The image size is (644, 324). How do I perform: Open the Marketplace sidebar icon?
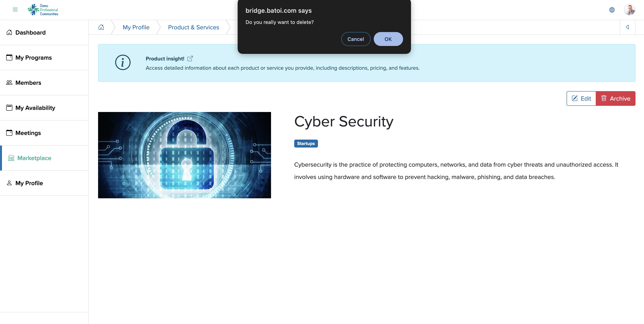coord(11,158)
